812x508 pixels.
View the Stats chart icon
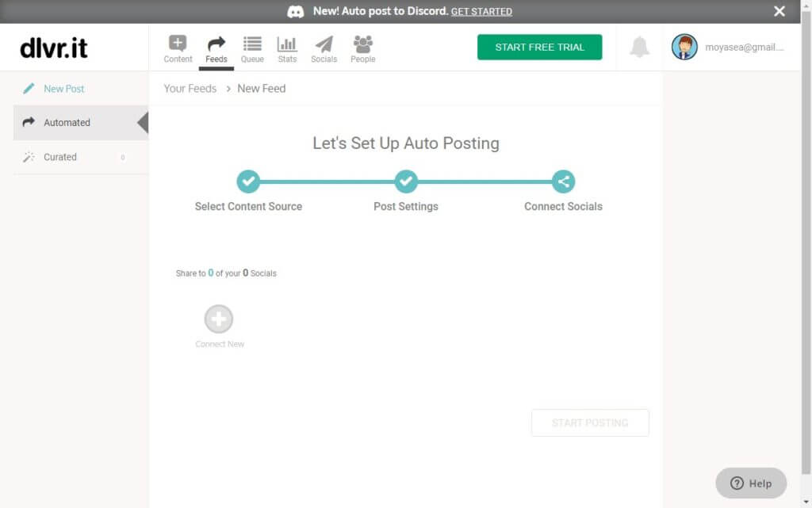287,44
